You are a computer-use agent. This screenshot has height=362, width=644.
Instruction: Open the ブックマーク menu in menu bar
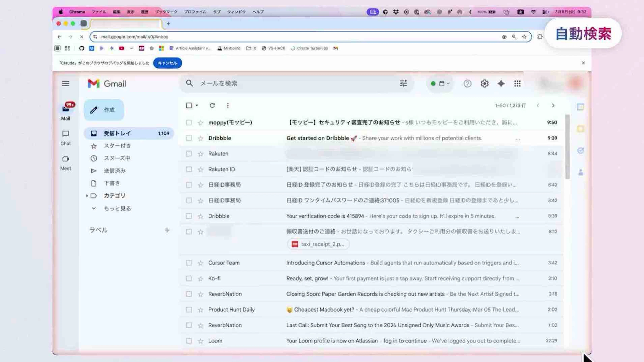(x=166, y=12)
